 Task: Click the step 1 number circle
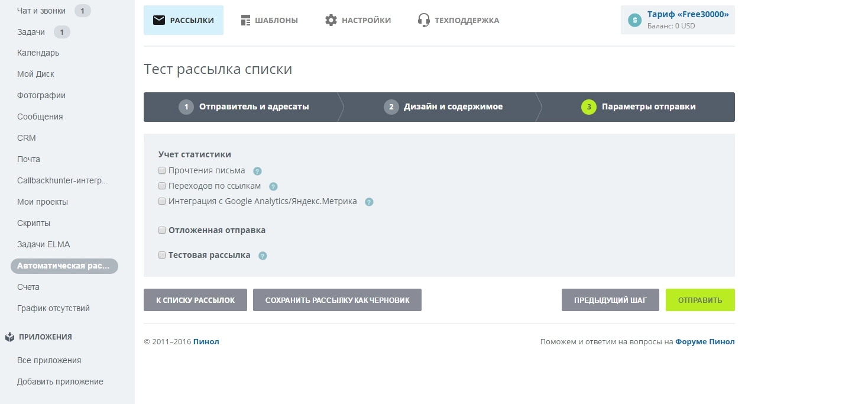point(186,107)
